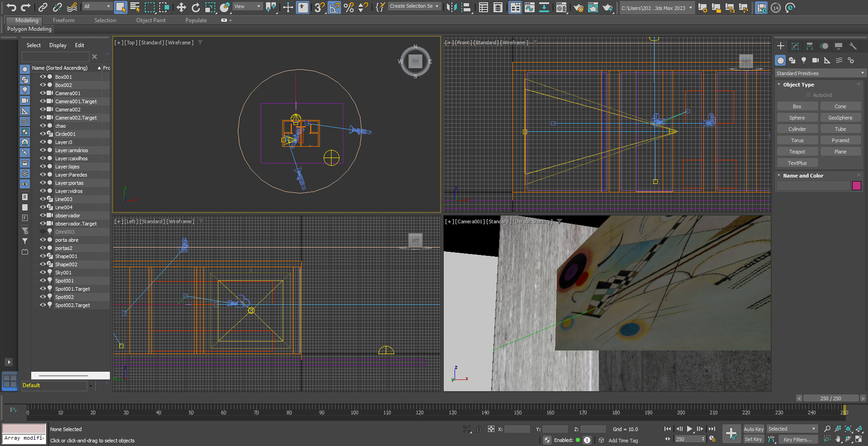Open the reference coordinate View dropdown
This screenshot has width=868, height=446.
247,6
